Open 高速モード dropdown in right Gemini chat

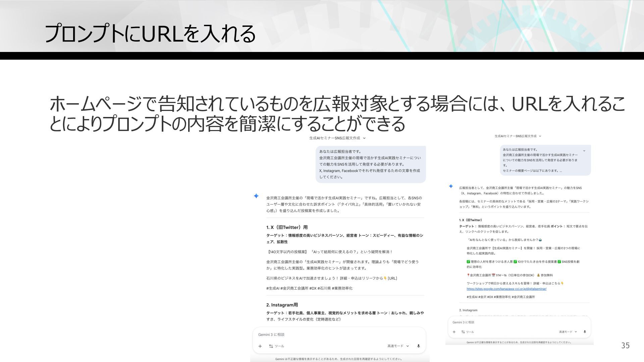click(568, 332)
